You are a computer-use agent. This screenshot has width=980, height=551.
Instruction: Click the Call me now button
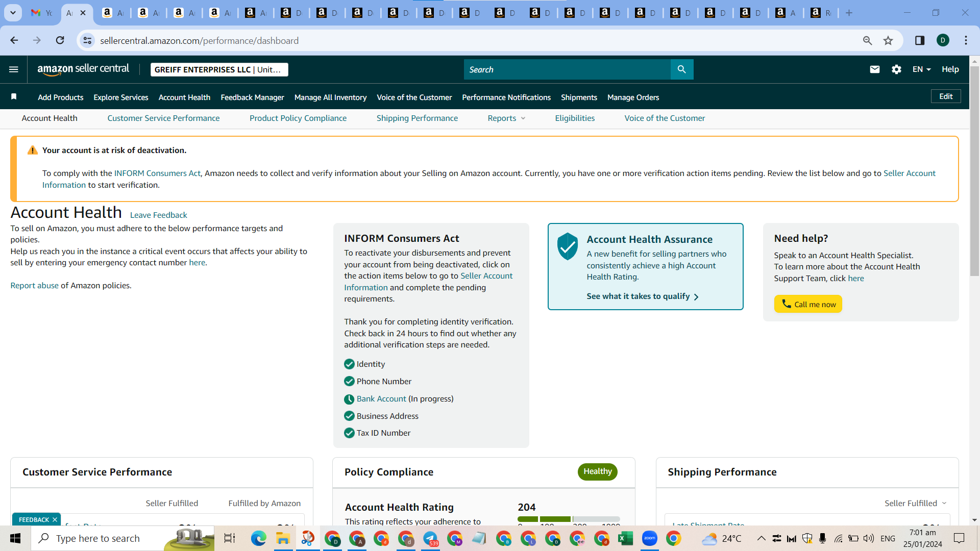click(808, 304)
